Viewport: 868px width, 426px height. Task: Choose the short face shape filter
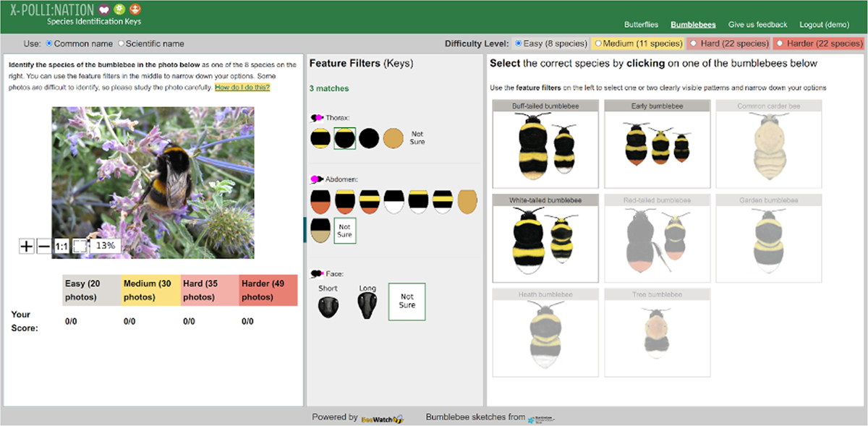tap(328, 305)
